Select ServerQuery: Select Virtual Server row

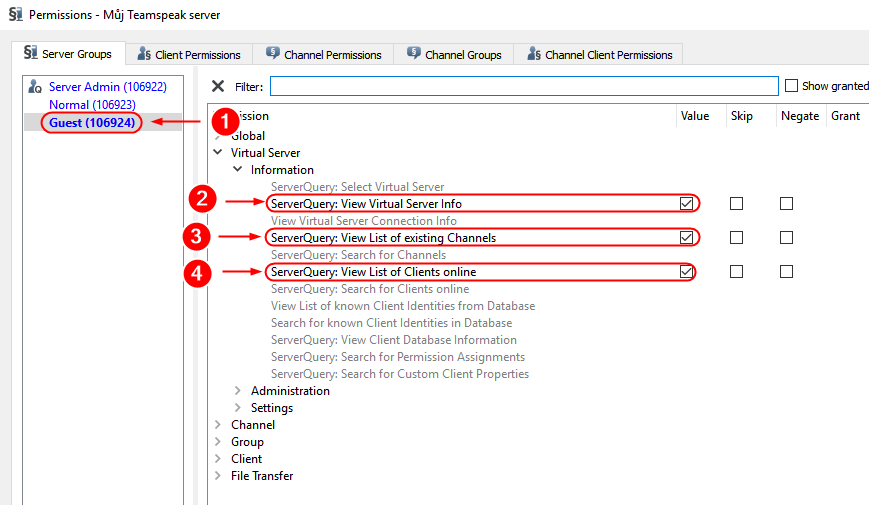357,187
